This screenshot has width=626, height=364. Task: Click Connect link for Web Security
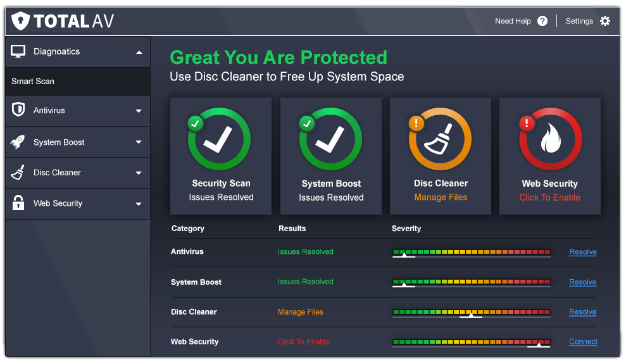582,342
